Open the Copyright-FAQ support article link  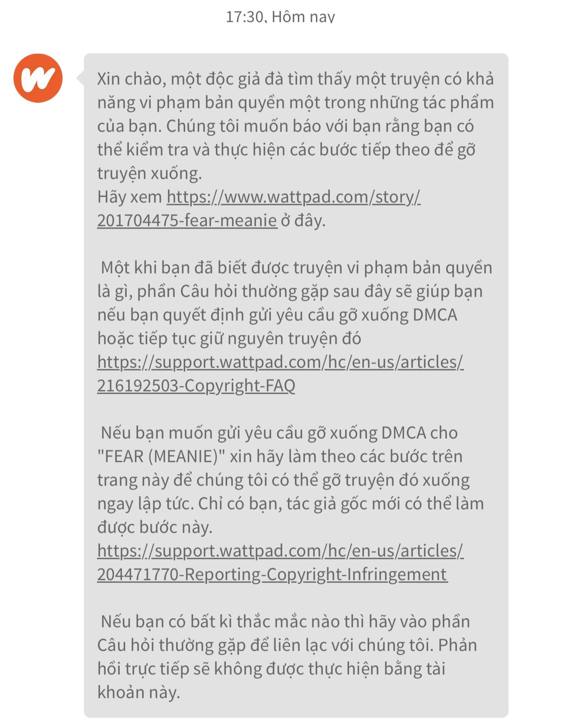tap(280, 374)
